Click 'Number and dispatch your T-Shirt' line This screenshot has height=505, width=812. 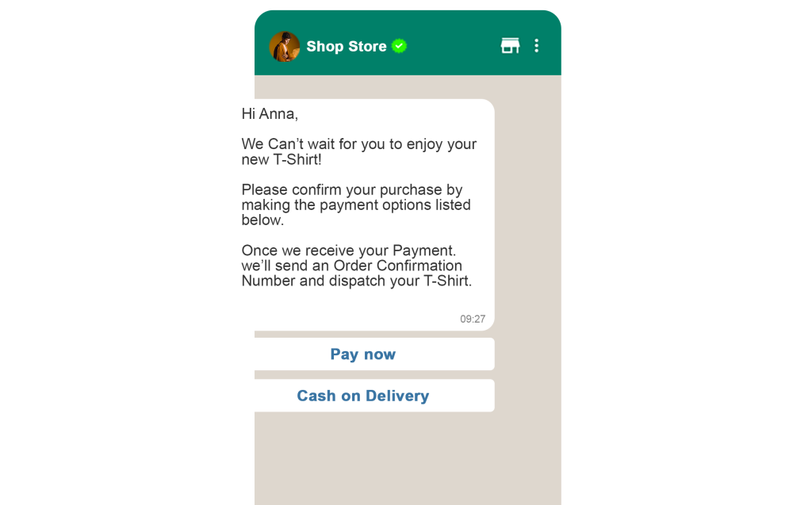point(357,281)
